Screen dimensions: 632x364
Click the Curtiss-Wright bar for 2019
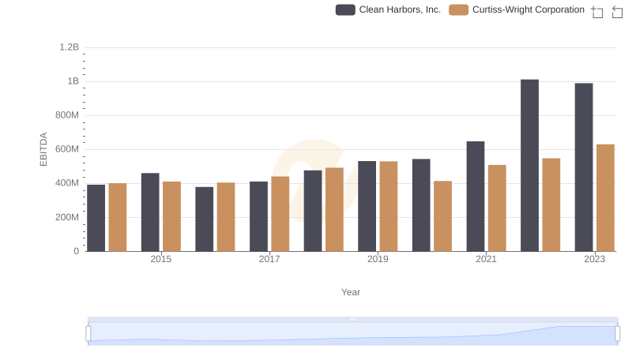pos(389,207)
